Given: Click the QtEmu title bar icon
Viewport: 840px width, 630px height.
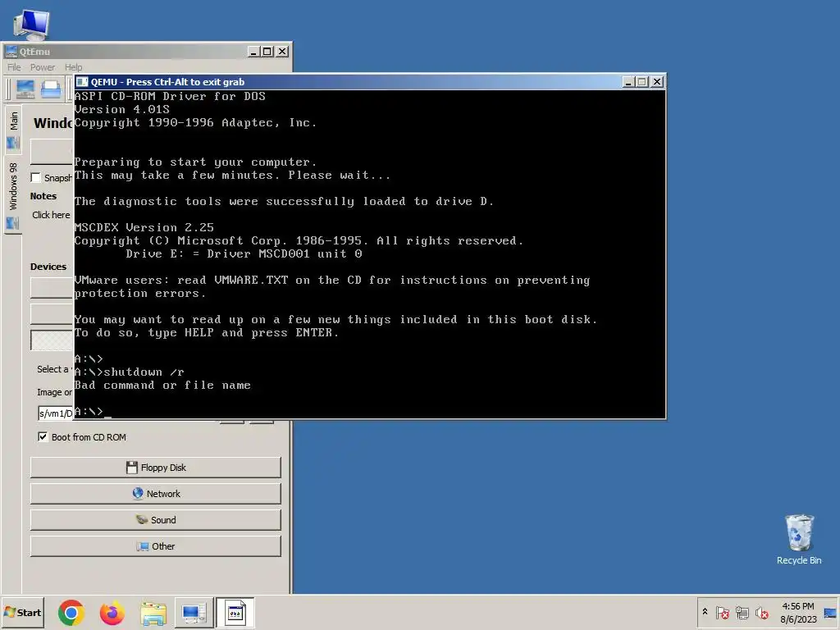Looking at the screenshot, I should [11, 52].
